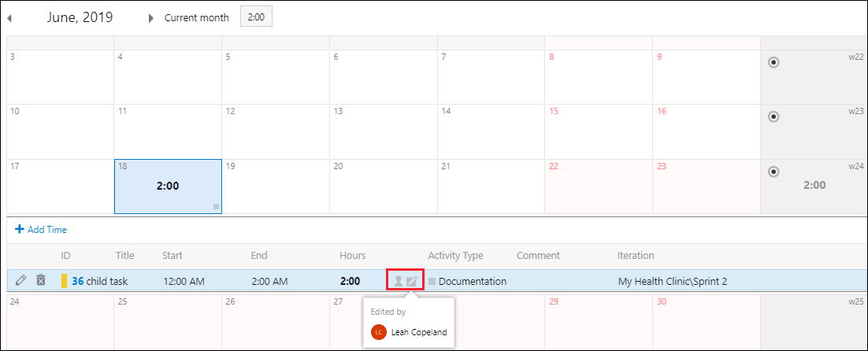This screenshot has height=351, width=868.
Task: Open work item 36 link
Action: tap(77, 281)
